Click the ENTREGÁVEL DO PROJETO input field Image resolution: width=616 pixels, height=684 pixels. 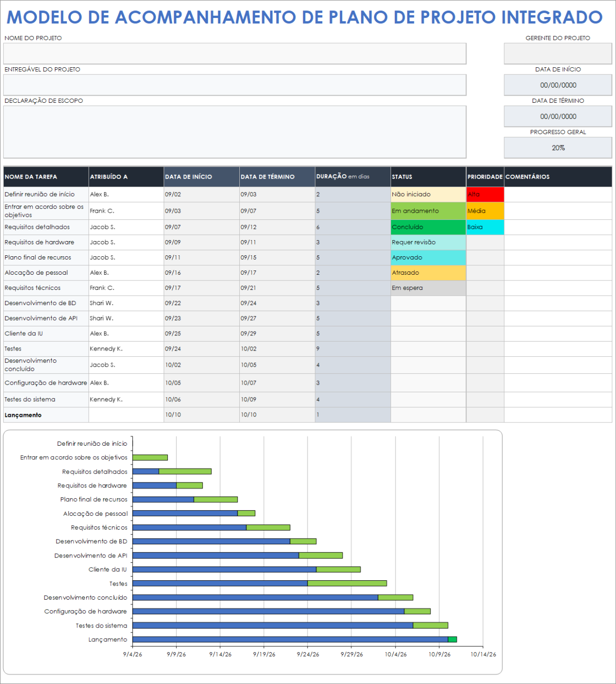[x=235, y=85]
